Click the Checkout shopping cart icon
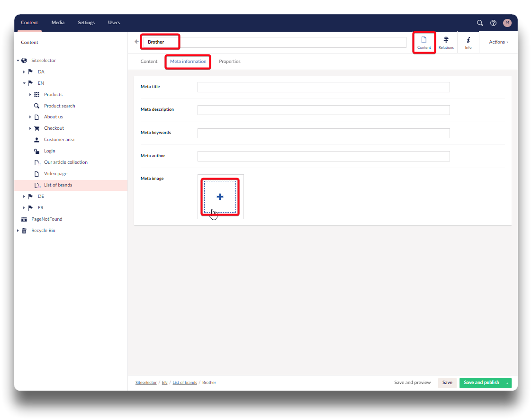Screen dimensions: 532x420 36,128
